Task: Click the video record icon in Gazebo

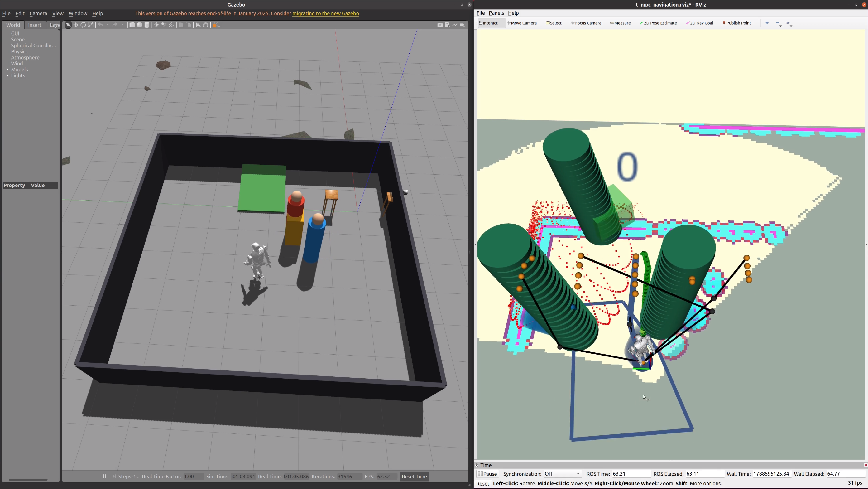Action: click(x=462, y=25)
